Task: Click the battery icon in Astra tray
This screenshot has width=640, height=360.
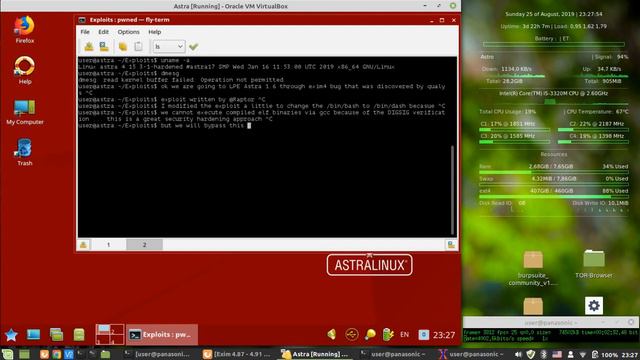Action: point(388,335)
